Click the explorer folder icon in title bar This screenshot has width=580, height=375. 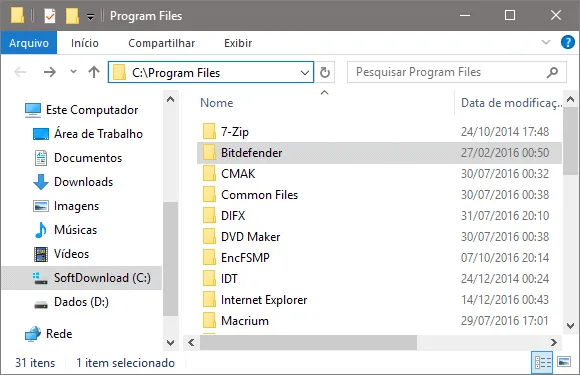point(17,16)
